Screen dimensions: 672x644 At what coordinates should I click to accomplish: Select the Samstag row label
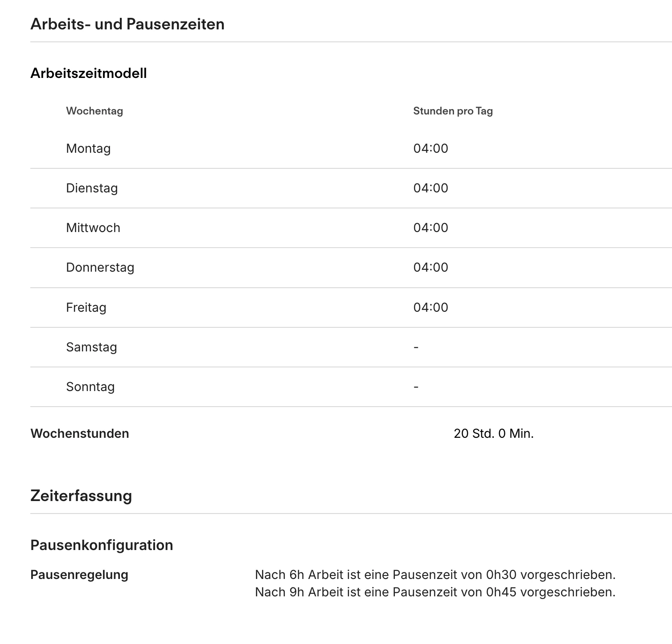tap(91, 347)
